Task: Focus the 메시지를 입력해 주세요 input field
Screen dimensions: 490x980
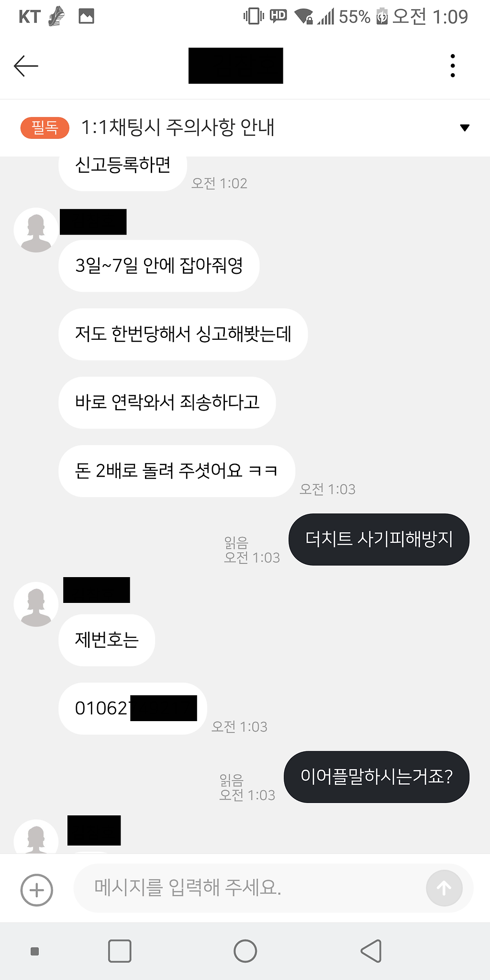Action: coord(249,888)
